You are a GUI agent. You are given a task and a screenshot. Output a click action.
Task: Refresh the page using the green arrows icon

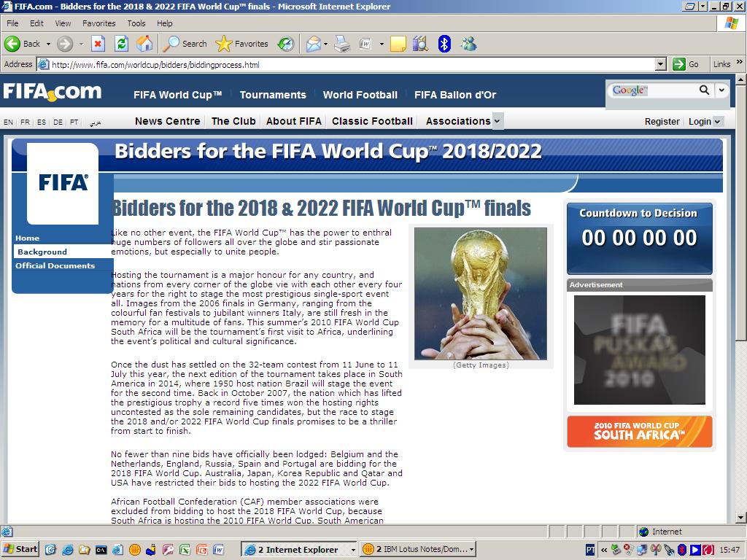(122, 44)
